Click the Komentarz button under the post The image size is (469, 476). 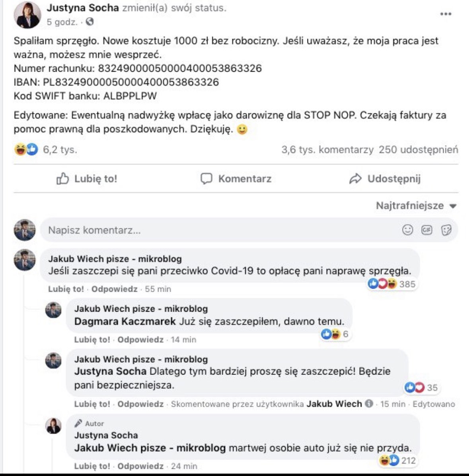[x=236, y=179]
